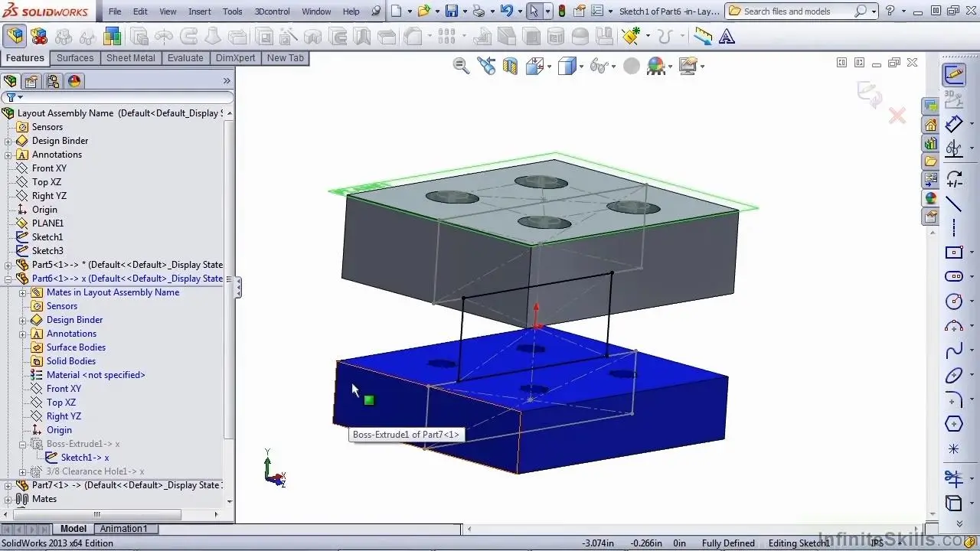Click the Smart Dimension tool in sketch toolbar
The width and height of the screenshot is (980, 551).
(x=953, y=124)
